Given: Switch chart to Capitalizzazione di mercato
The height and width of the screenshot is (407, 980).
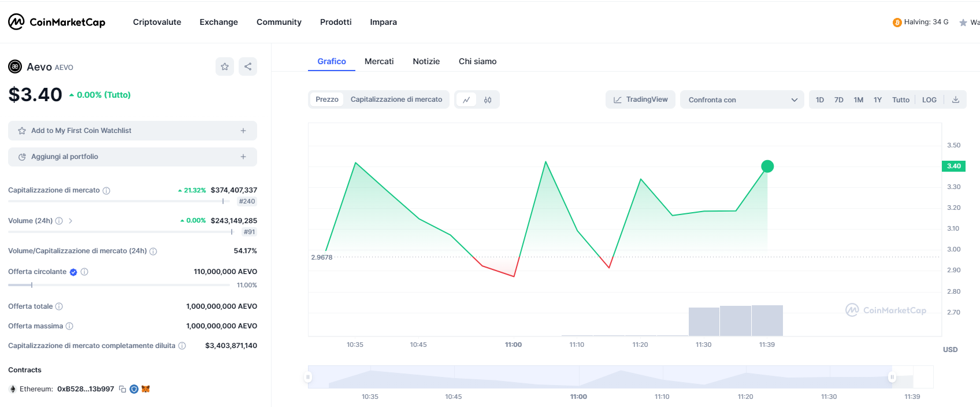Looking at the screenshot, I should point(396,99).
